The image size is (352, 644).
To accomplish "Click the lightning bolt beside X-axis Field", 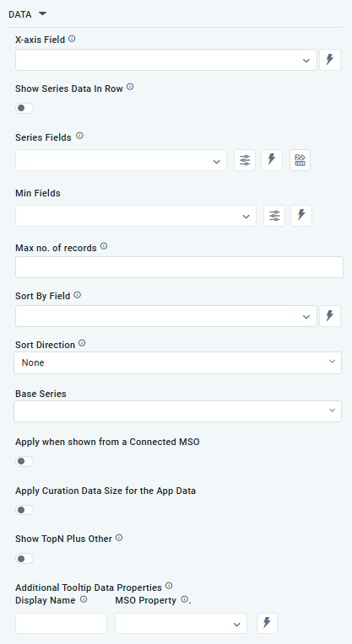I will tap(330, 60).
